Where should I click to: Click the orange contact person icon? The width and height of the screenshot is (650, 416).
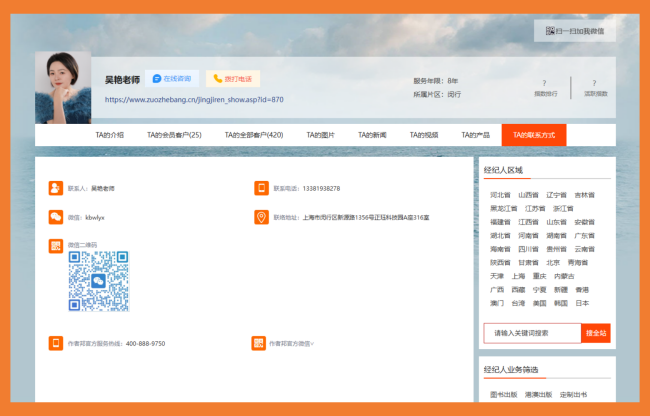point(55,188)
